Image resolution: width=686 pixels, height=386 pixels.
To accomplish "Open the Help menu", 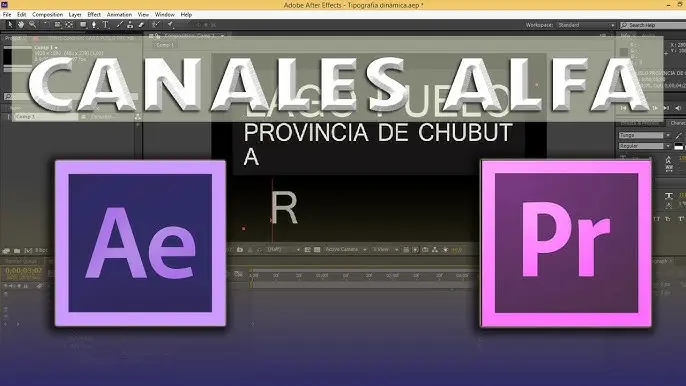I will (186, 14).
